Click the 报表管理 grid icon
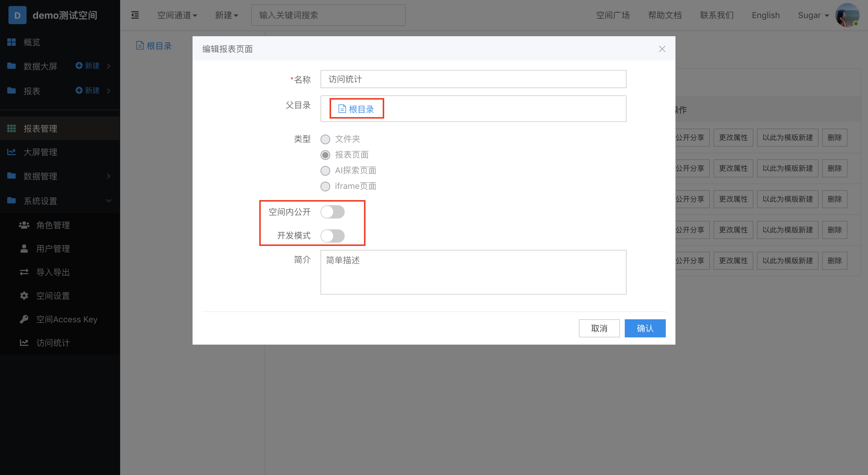Viewport: 868px width, 475px height. pyautogui.click(x=11, y=128)
